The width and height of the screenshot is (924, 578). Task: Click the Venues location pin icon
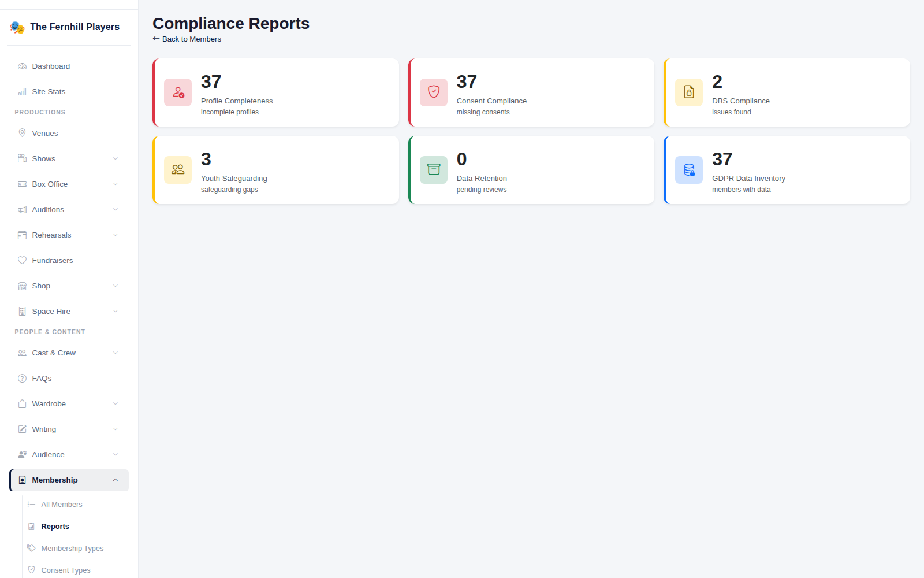click(23, 134)
